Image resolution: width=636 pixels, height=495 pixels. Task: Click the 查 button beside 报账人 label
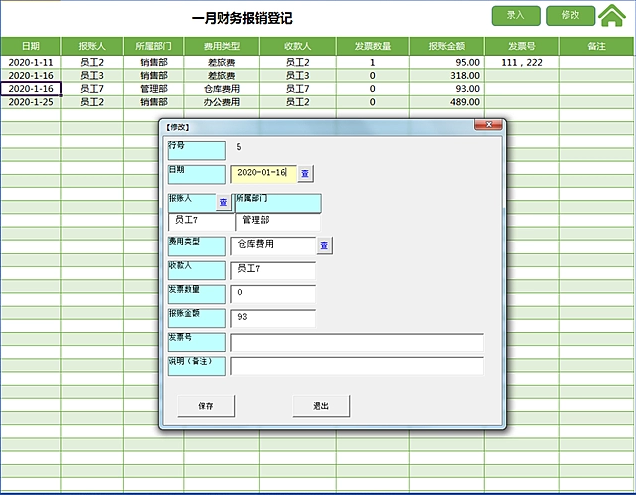[223, 202]
